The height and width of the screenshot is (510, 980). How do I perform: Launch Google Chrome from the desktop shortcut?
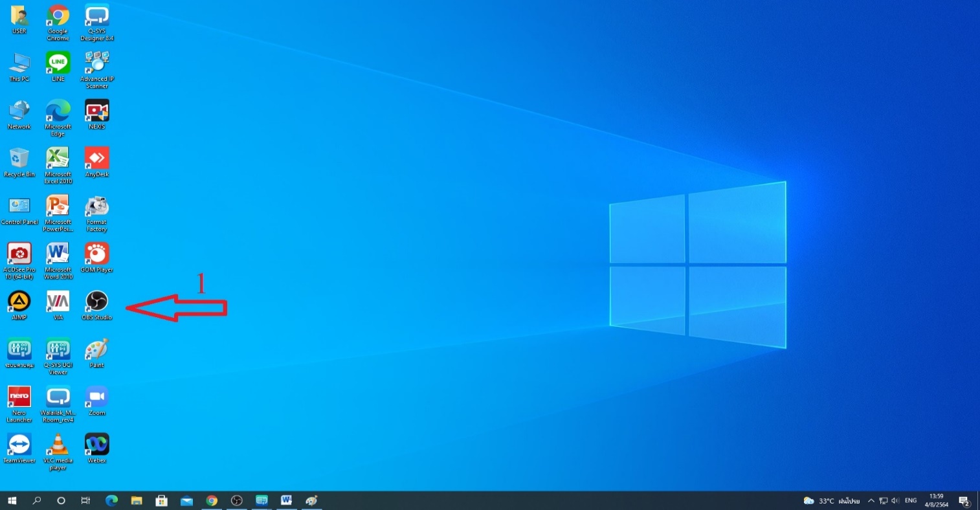coord(58,23)
